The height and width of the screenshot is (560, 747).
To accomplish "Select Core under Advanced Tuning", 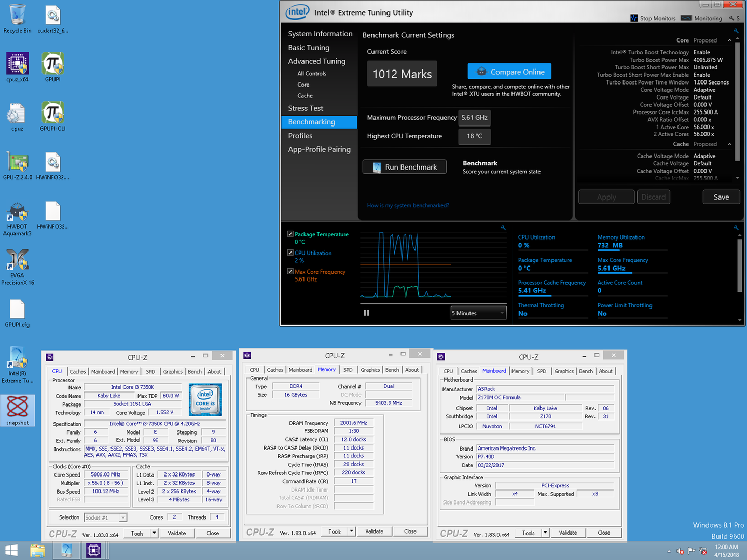I will (303, 85).
